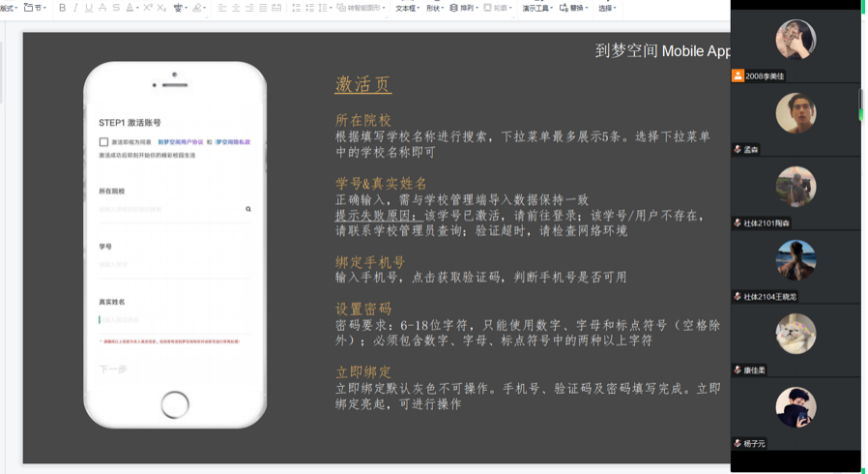
Task: Center-align text using the toolbar
Action: 236,8
